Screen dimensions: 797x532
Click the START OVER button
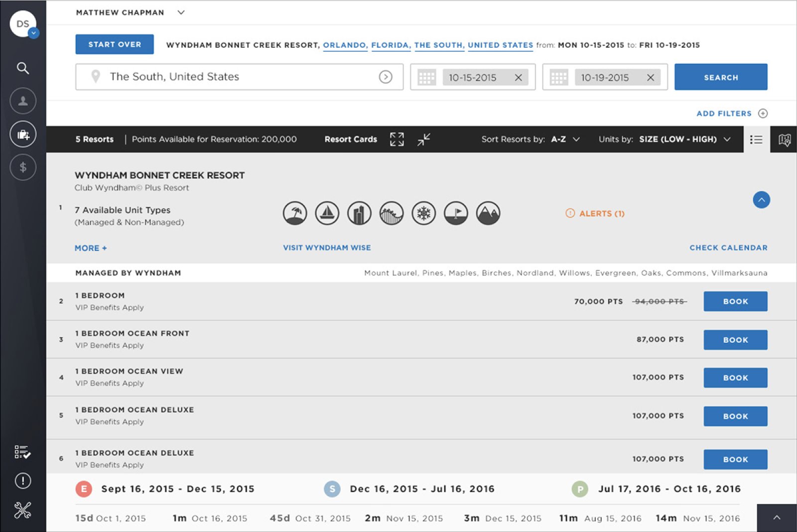(x=114, y=44)
